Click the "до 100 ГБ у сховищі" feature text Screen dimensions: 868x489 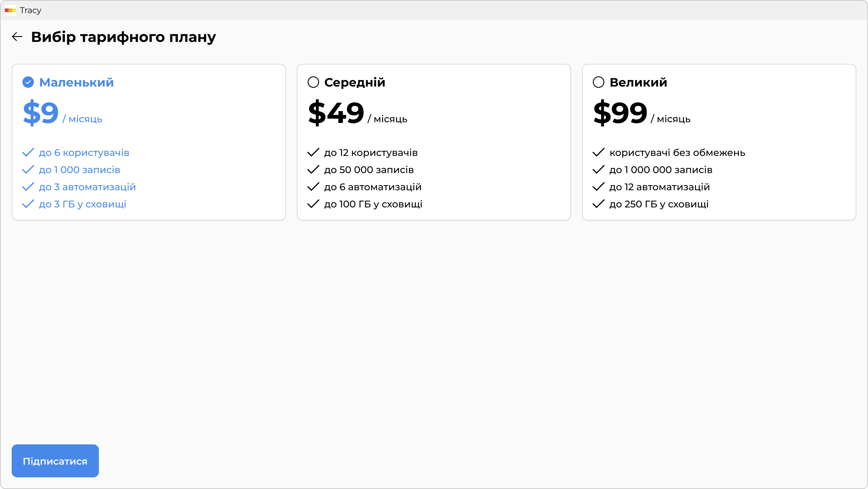click(x=373, y=204)
